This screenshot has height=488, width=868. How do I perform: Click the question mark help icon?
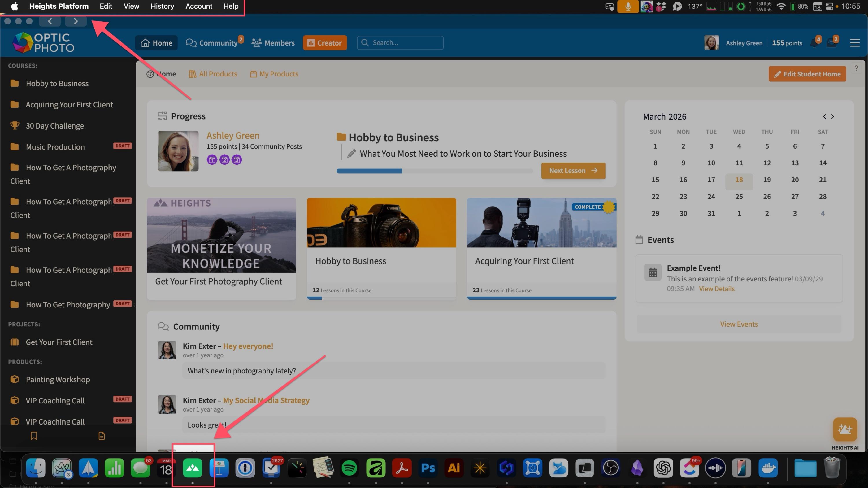coord(856,68)
